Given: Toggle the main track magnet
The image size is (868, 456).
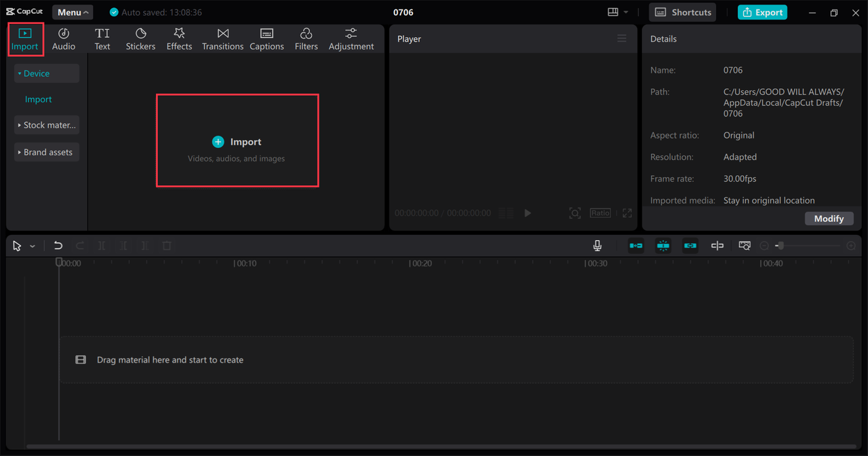Looking at the screenshot, I should pyautogui.click(x=636, y=246).
